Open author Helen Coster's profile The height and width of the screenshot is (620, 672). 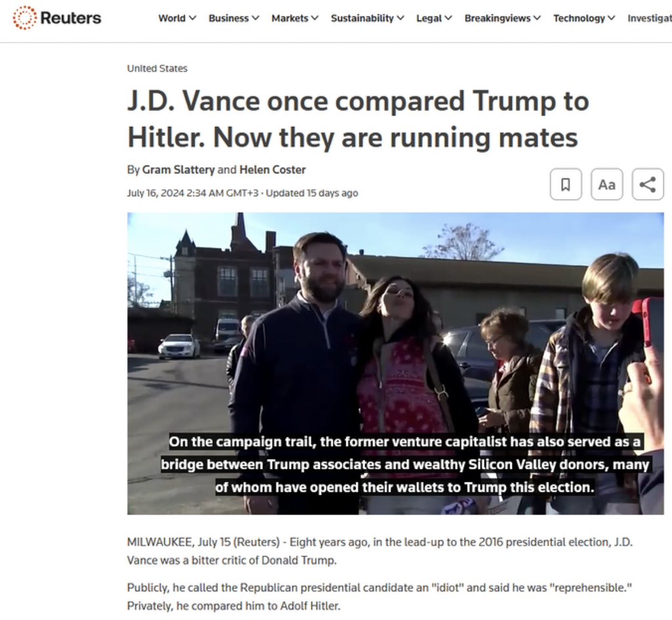[272, 170]
